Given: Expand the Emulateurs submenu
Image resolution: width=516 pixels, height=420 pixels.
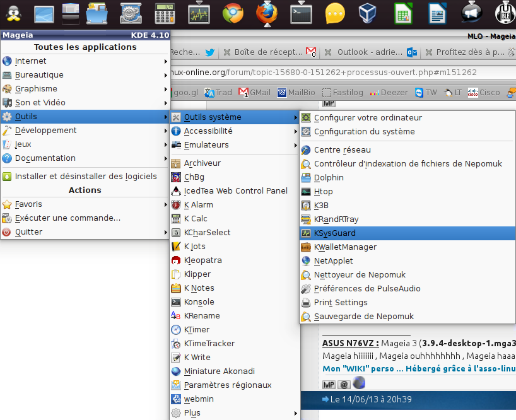Looking at the screenshot, I should point(234,145).
